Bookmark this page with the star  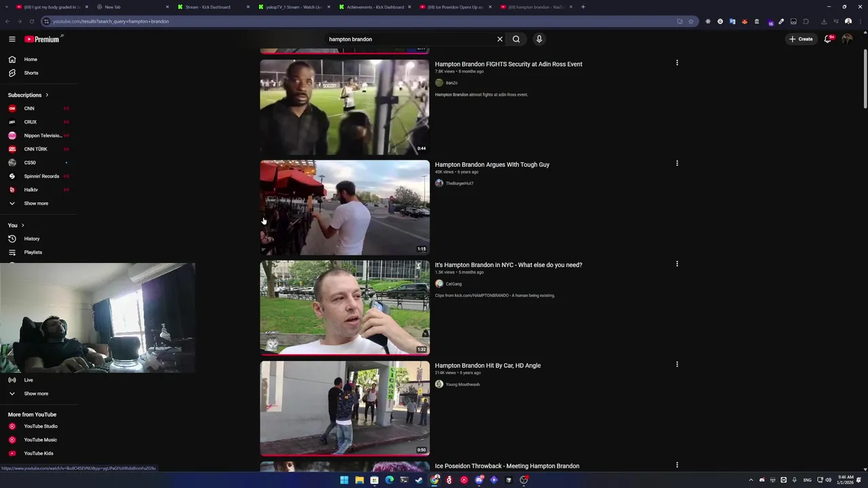tap(691, 21)
